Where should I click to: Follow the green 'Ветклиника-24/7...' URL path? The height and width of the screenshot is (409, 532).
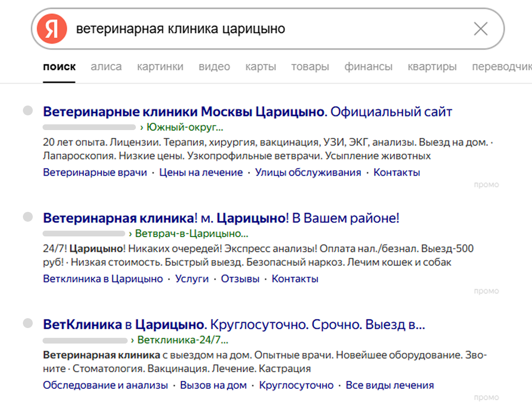(183, 340)
